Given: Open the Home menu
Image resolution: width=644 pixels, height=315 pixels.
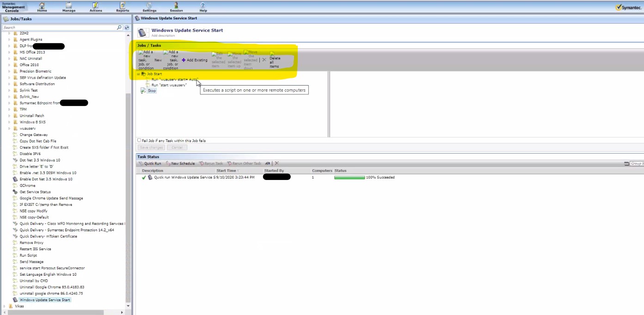Looking at the screenshot, I should pyautogui.click(x=42, y=6).
